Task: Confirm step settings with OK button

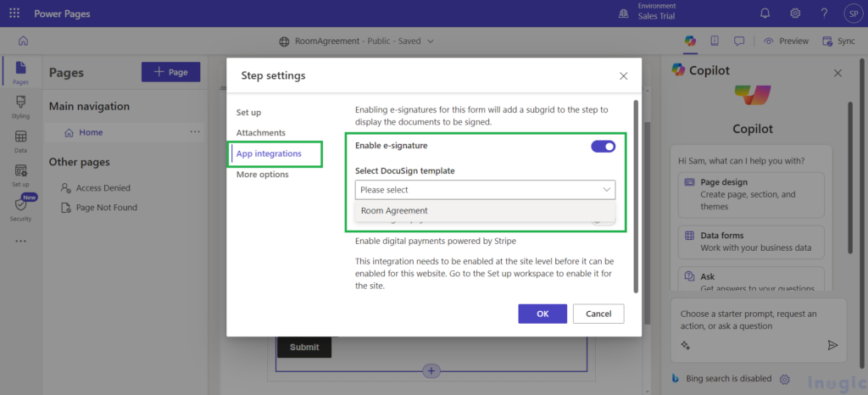Action: [542, 314]
